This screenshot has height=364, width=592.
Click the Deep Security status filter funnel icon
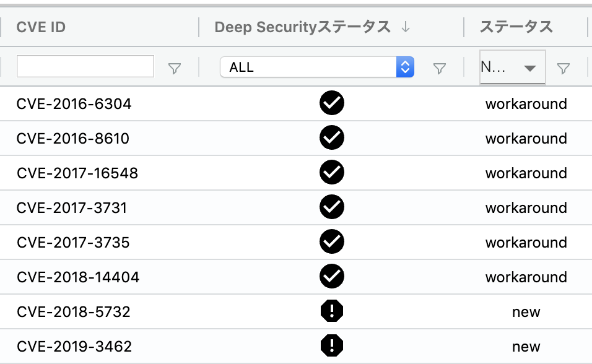pos(440,68)
